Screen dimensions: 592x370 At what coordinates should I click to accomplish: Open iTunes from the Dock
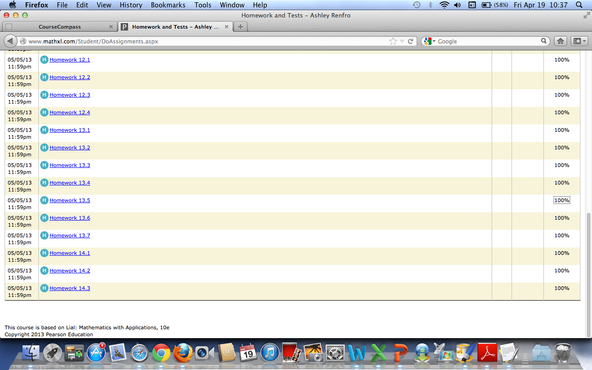tap(270, 353)
